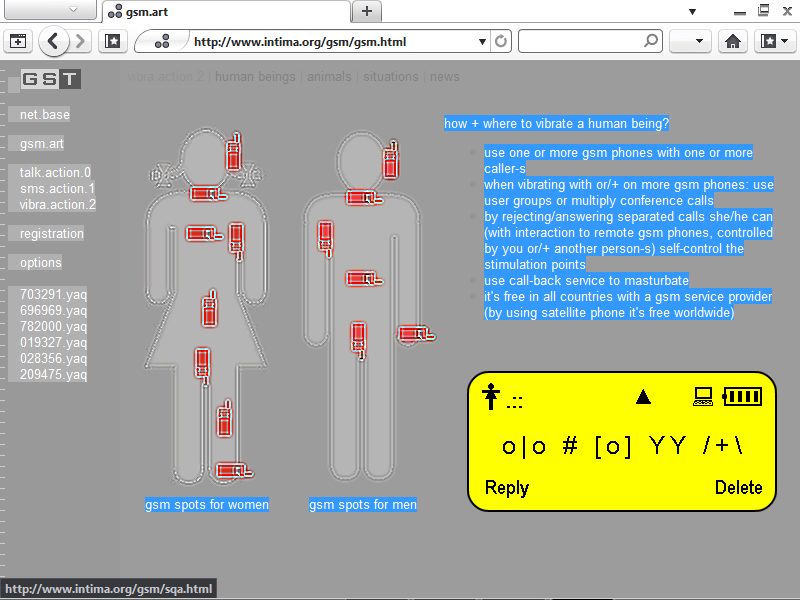
Task: Click the battery icon on yellow display
Action: coord(741,396)
